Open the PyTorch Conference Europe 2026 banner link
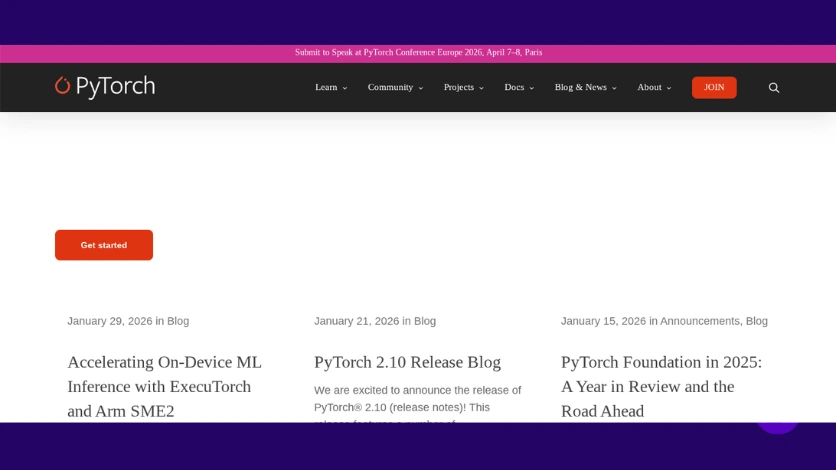836x470 pixels. 419,52
